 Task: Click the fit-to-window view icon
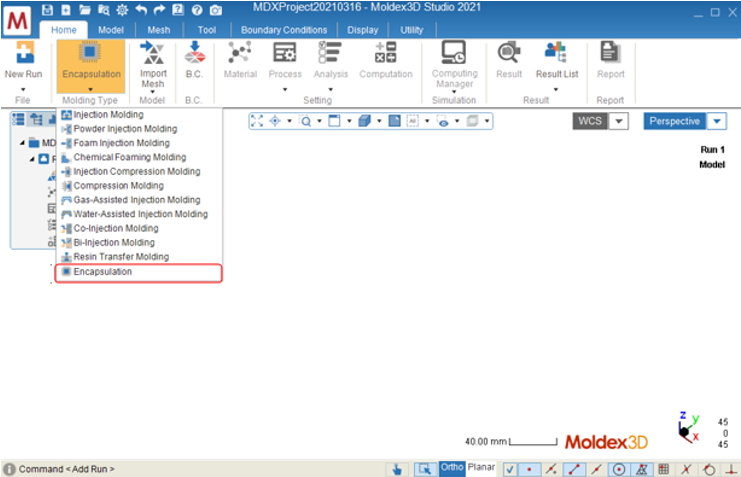257,121
